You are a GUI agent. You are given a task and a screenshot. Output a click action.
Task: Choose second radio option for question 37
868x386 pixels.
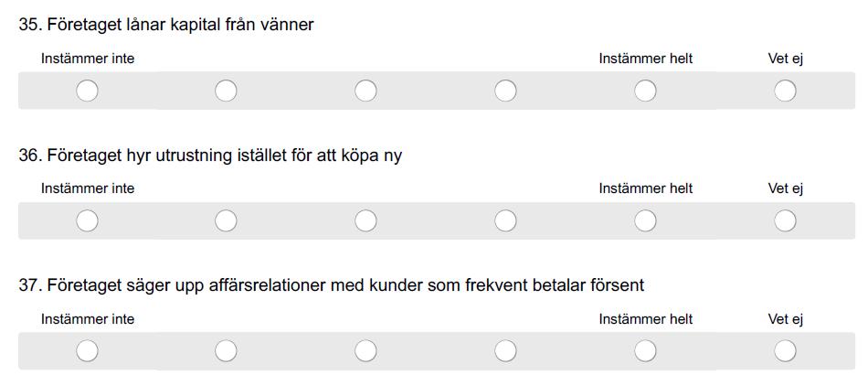point(226,351)
